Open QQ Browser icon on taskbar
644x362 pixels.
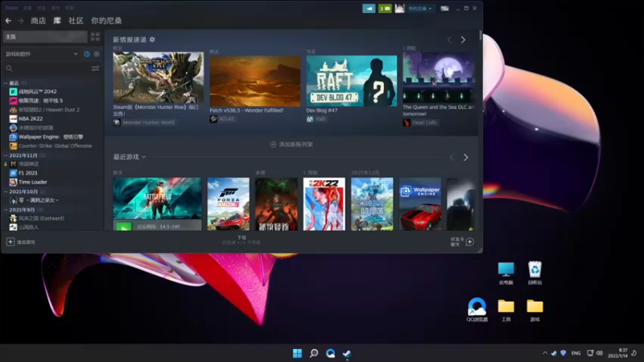(330, 353)
